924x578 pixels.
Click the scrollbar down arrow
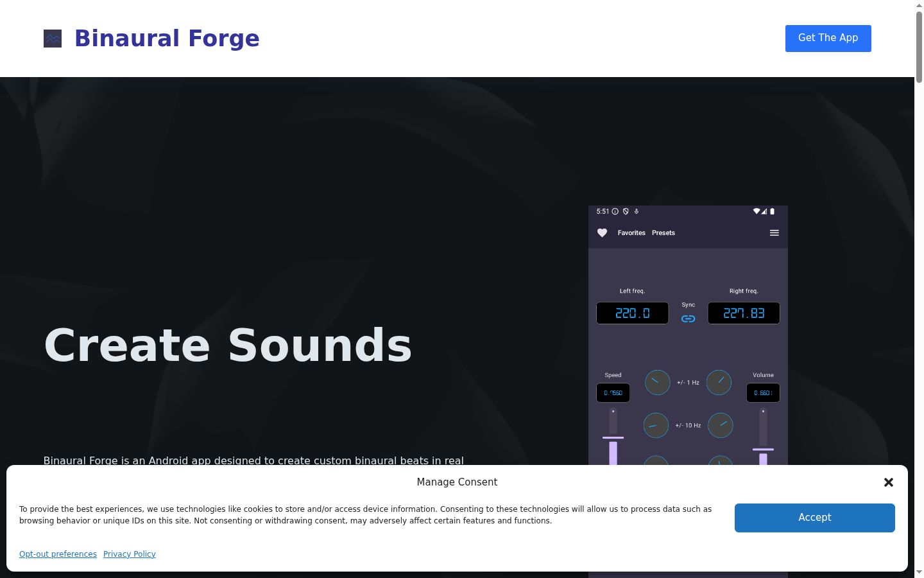click(919, 572)
